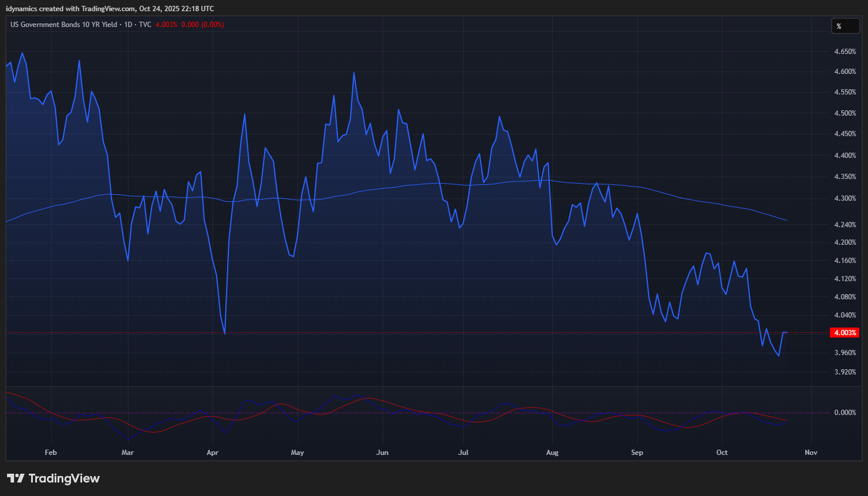Click the 4.160% price axis label
The width and height of the screenshot is (868, 496).
tap(845, 261)
